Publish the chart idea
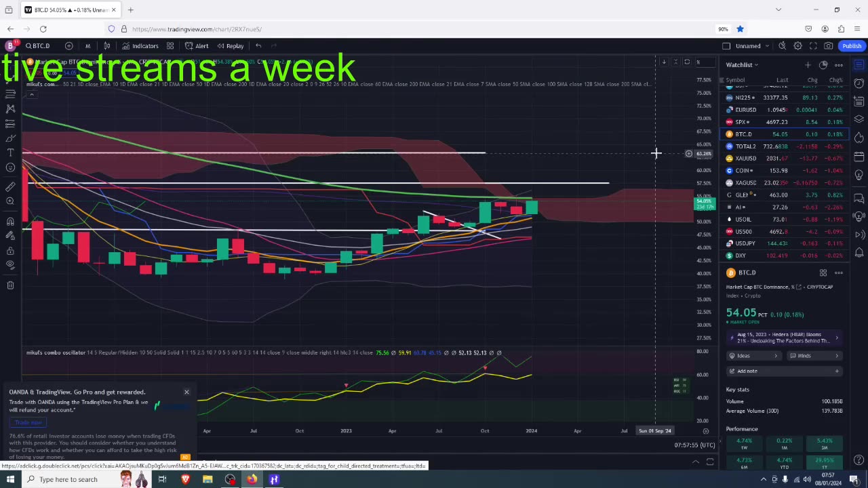The image size is (868, 488). [852, 45]
